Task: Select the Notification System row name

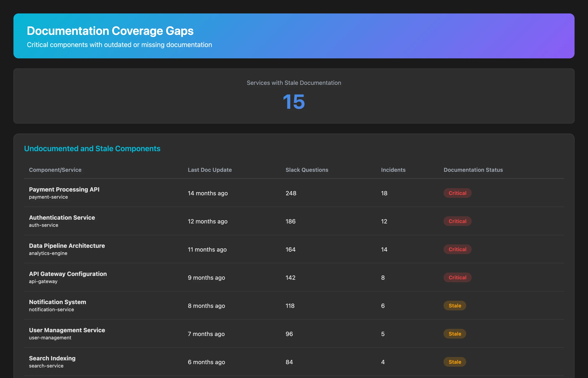Action: 58,302
